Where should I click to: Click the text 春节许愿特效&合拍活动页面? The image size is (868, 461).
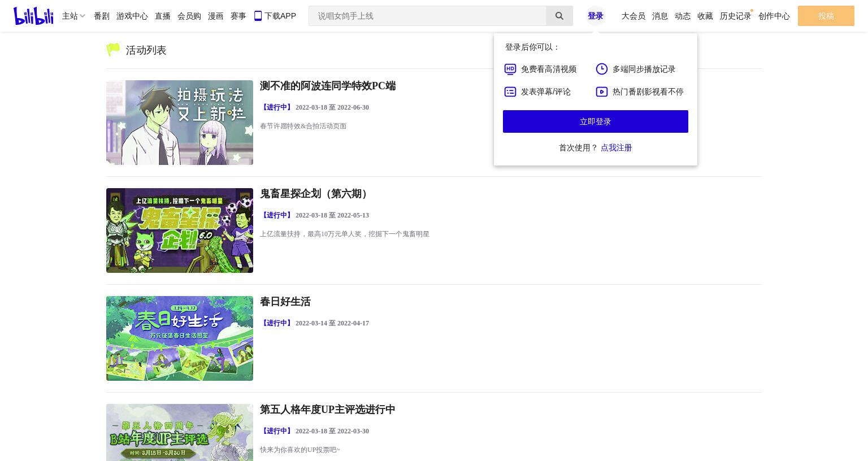coord(303,126)
